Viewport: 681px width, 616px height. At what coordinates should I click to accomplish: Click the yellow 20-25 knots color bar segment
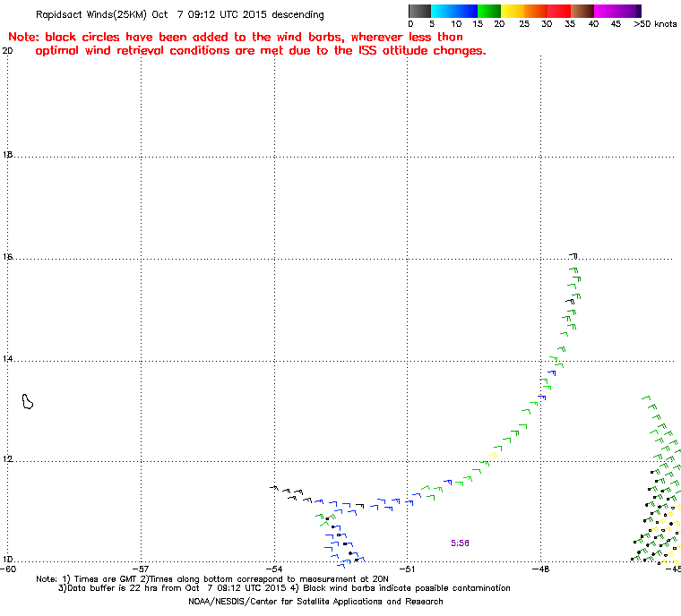point(513,11)
